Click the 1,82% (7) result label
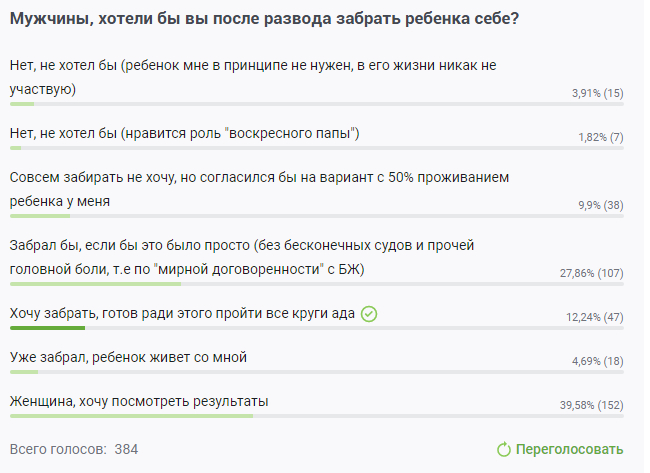 [x=600, y=137]
